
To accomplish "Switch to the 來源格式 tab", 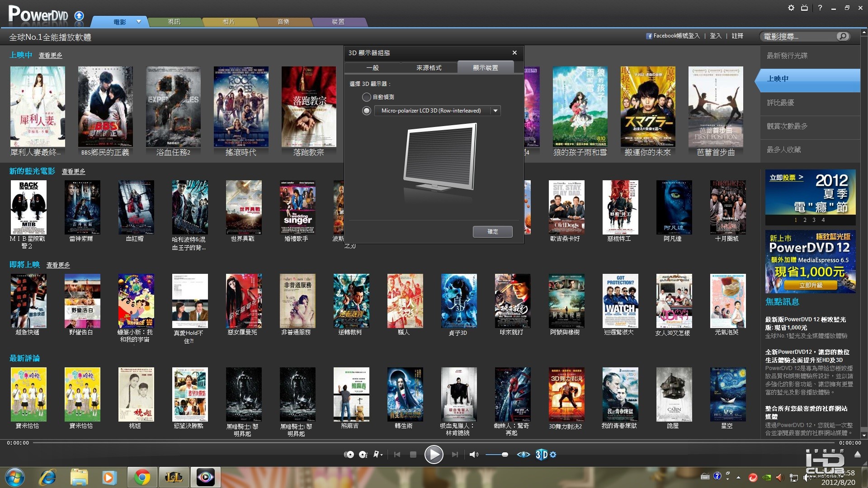I will click(429, 68).
